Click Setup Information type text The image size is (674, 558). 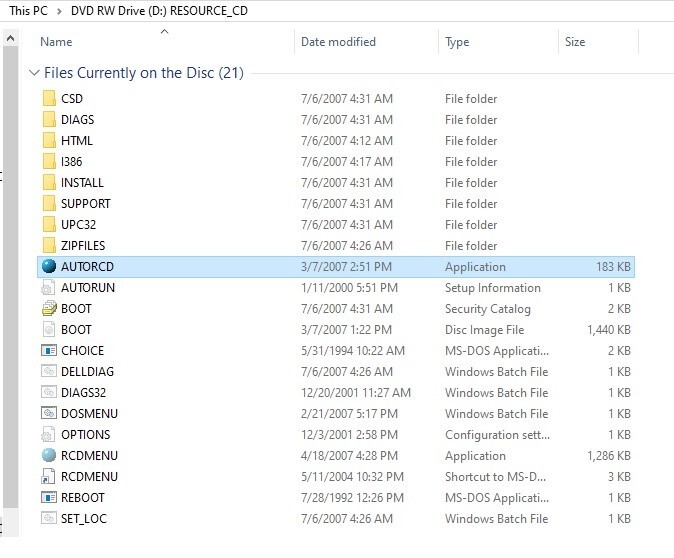(x=493, y=288)
